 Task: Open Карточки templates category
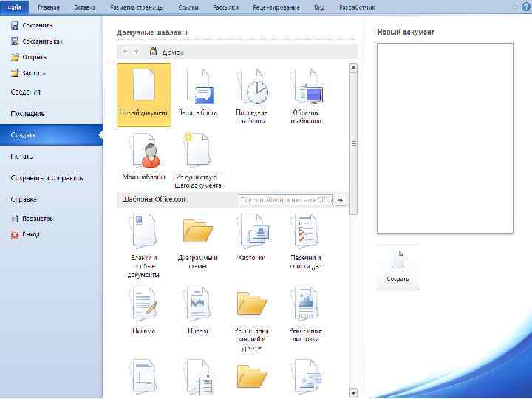click(x=252, y=237)
